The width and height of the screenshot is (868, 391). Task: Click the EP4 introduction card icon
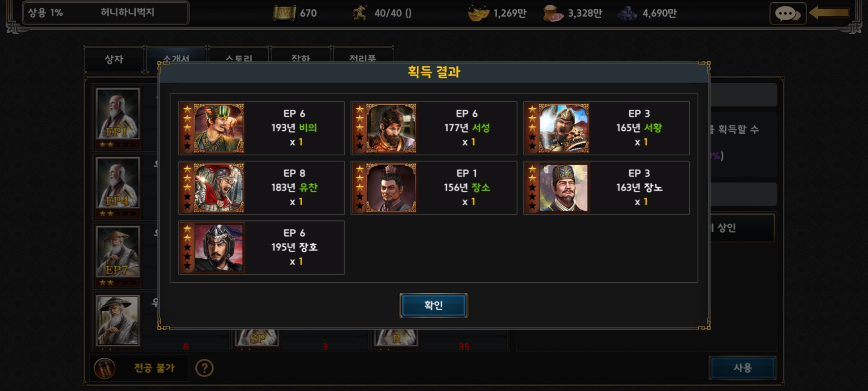point(118,183)
